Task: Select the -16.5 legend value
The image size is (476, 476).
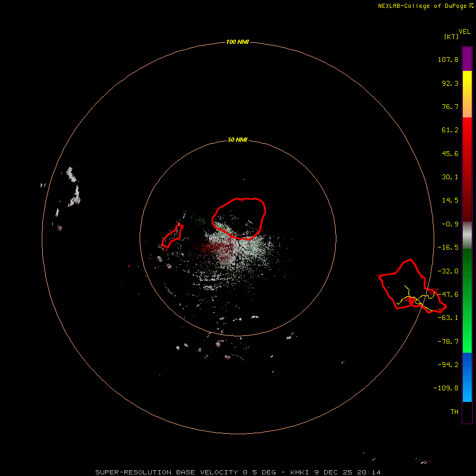Action: tap(448, 248)
